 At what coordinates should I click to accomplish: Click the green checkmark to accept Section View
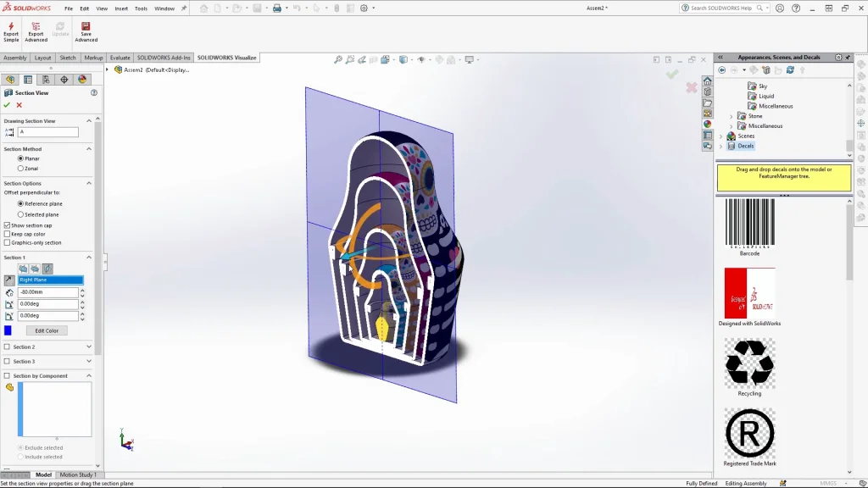[x=7, y=105]
